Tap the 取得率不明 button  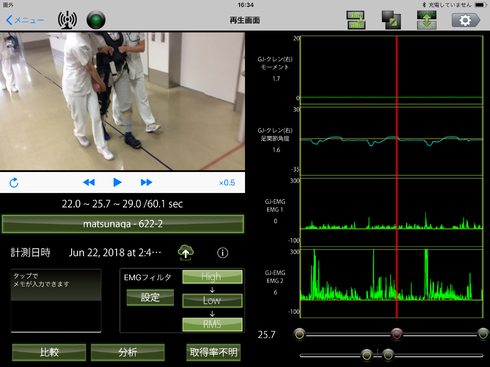(213, 352)
